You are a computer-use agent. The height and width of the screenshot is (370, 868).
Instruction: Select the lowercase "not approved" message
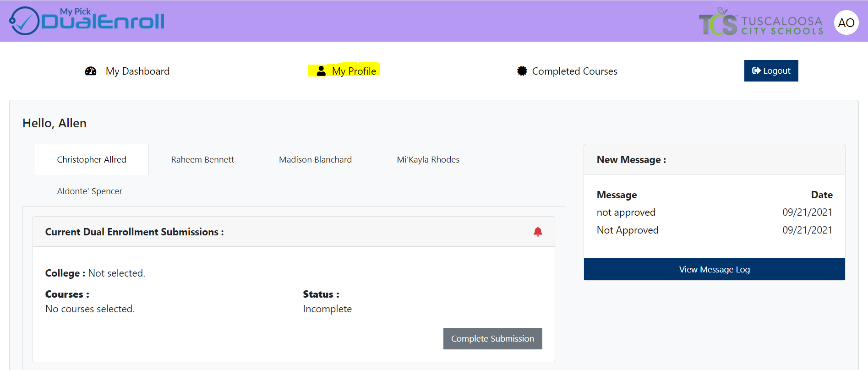626,212
